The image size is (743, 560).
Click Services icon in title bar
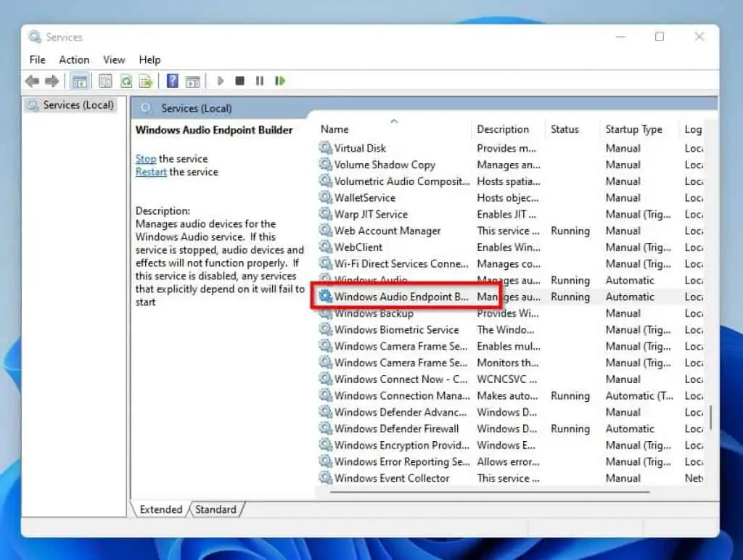point(35,36)
